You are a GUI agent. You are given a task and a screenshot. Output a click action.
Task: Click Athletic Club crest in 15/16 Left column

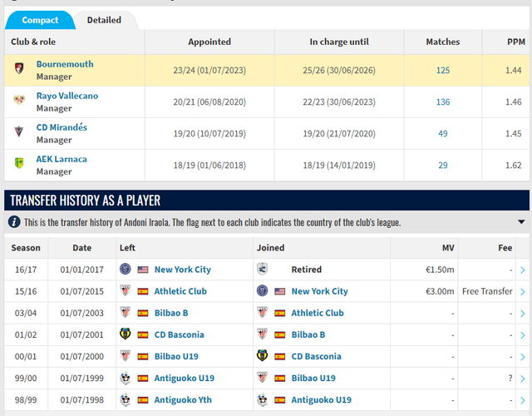click(x=126, y=290)
